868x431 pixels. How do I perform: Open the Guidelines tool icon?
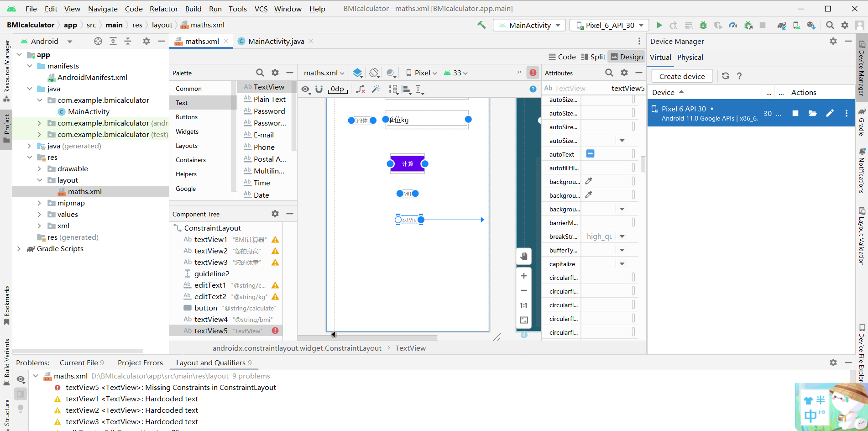pos(419,89)
